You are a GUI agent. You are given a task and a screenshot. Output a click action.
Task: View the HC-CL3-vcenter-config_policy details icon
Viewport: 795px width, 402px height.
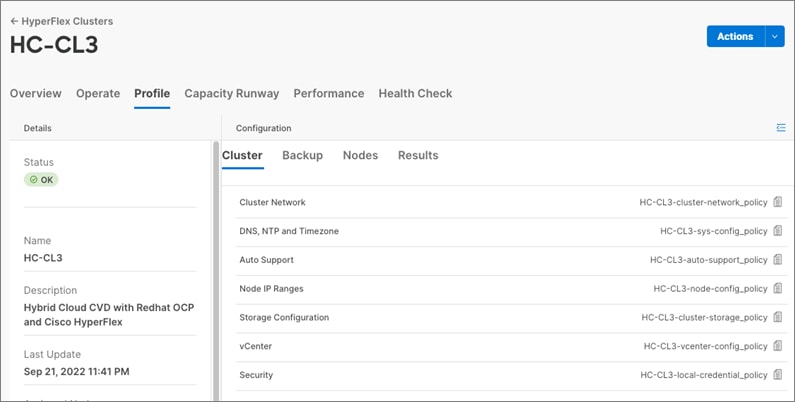pos(778,346)
